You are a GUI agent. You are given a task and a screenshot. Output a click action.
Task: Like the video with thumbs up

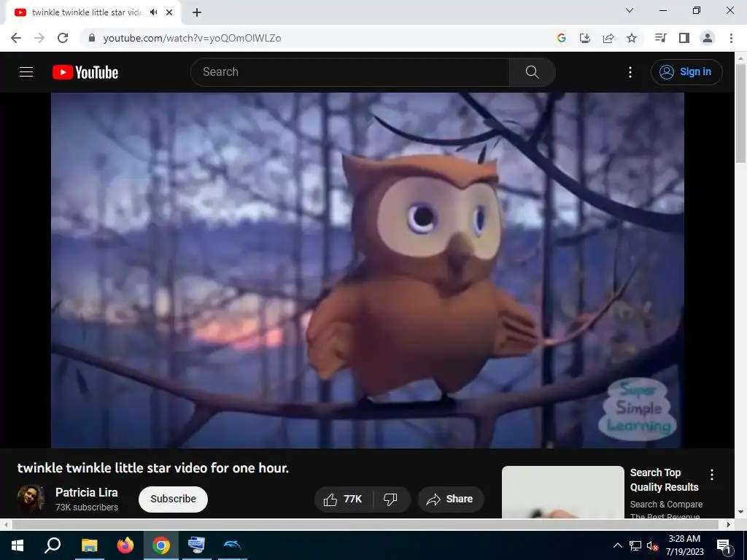(x=344, y=499)
